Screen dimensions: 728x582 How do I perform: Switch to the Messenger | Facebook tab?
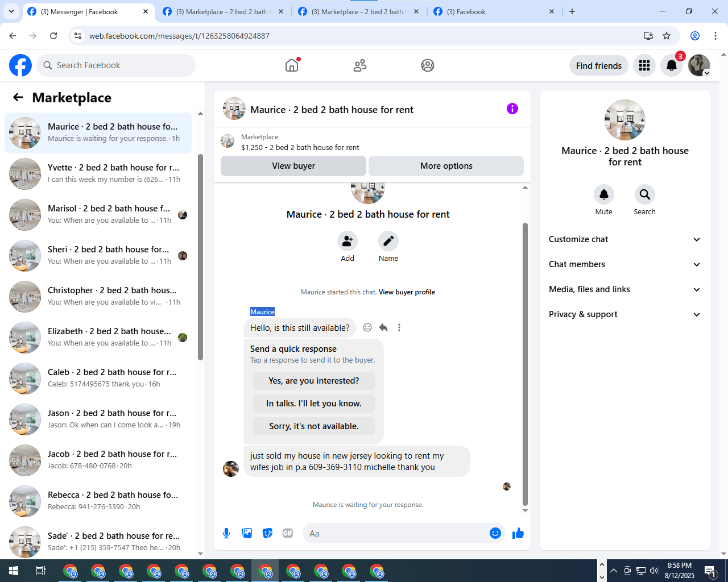tap(88, 11)
